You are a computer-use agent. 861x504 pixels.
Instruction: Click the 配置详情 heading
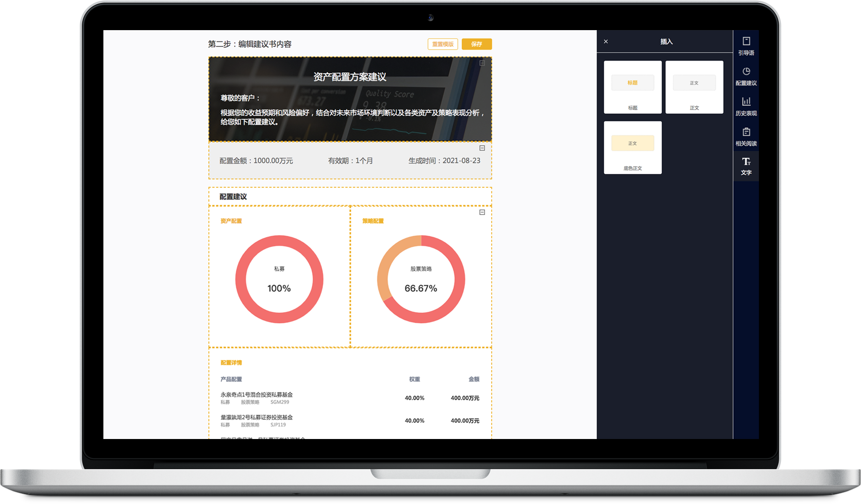pos(231,362)
